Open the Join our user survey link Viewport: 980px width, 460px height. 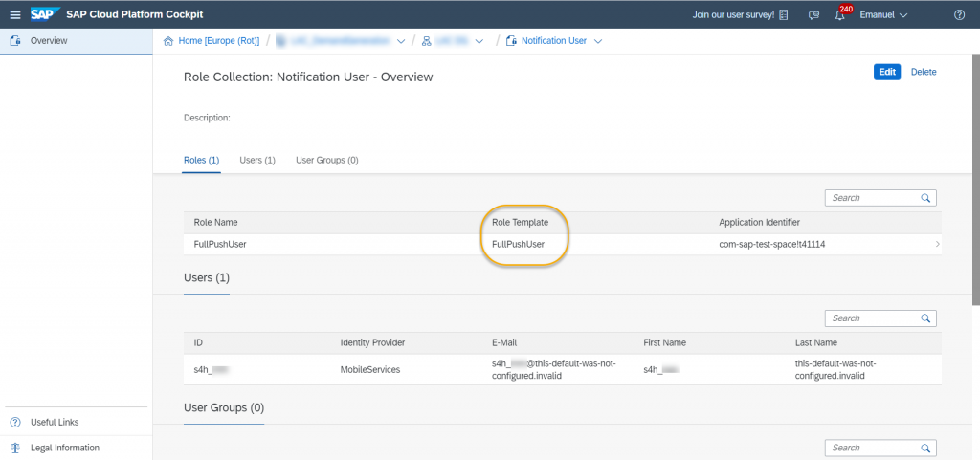[732, 15]
